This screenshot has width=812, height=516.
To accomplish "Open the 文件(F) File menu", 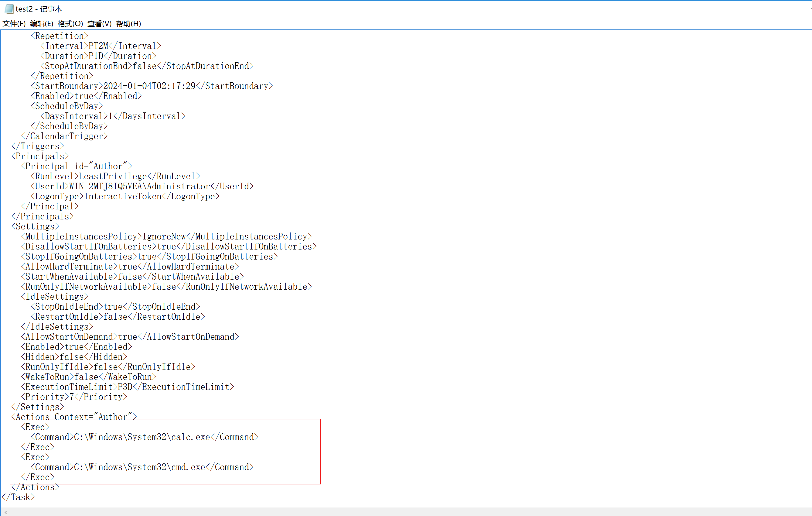I will pos(14,24).
